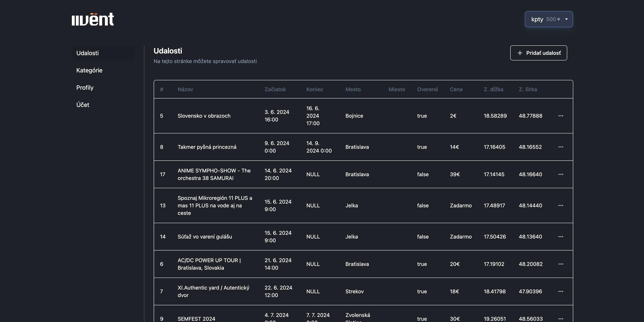The width and height of the screenshot is (644, 322).
Task: Open actions menu for XI.Authentic yard row
Action: point(561,291)
